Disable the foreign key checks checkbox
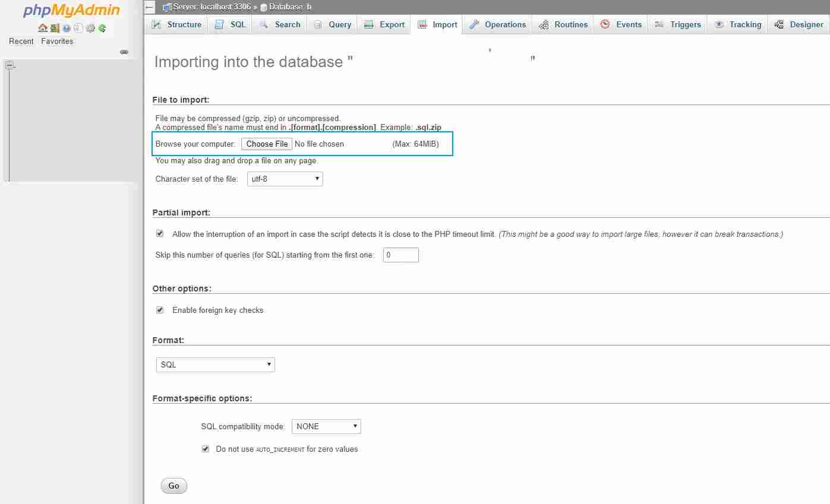830x504 pixels. [160, 310]
